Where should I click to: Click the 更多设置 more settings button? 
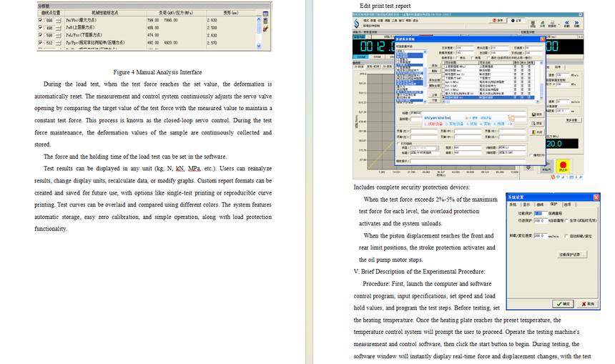point(574,120)
